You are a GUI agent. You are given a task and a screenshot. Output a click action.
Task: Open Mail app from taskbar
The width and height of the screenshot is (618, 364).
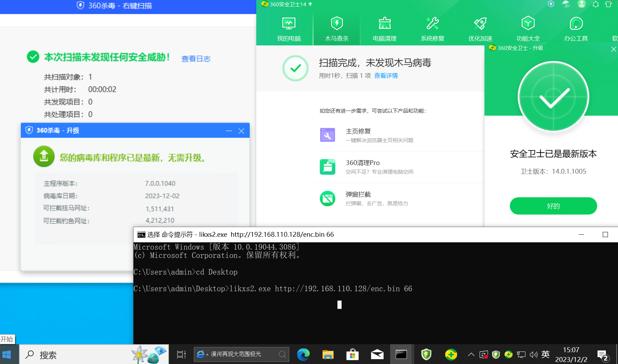[377, 355]
